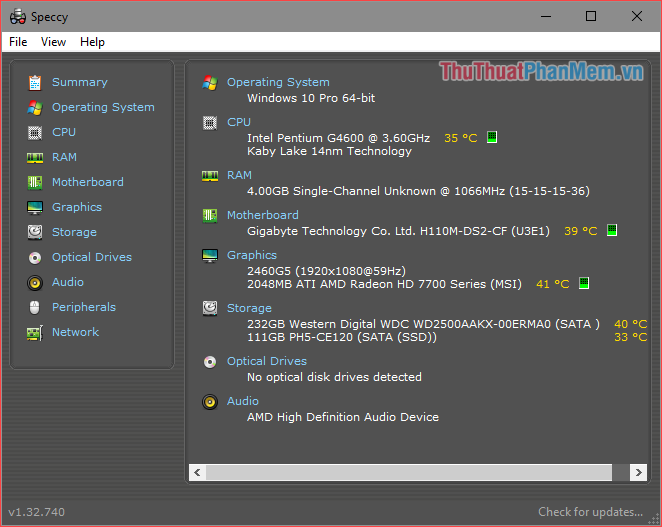This screenshot has width=662, height=527.
Task: Click the Audio speaker icon in sidebar
Action: [35, 283]
